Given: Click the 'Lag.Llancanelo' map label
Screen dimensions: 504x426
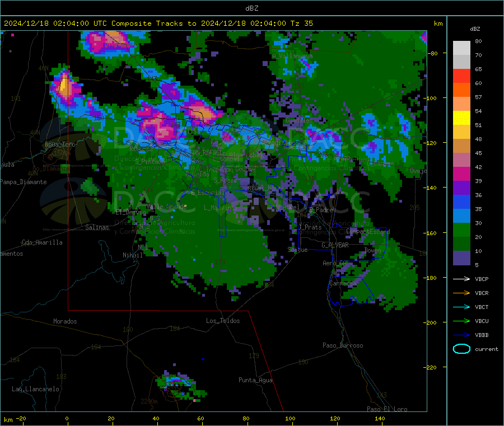Looking at the screenshot, I should tap(35, 389).
